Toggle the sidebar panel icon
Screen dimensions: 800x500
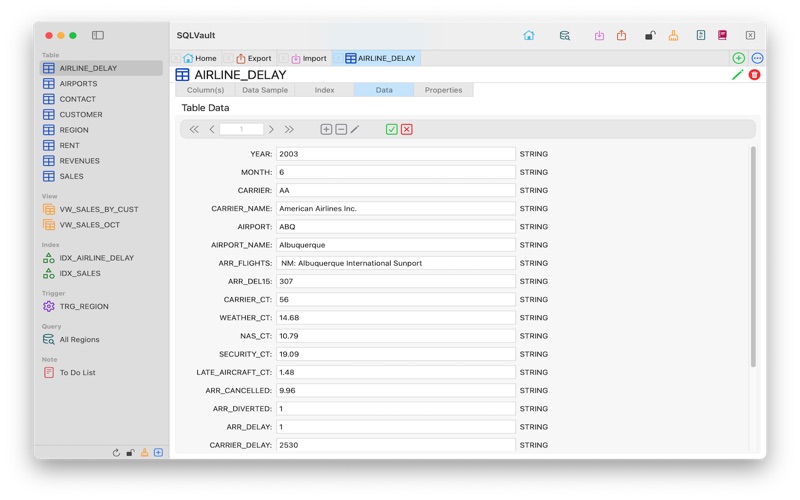pyautogui.click(x=97, y=35)
